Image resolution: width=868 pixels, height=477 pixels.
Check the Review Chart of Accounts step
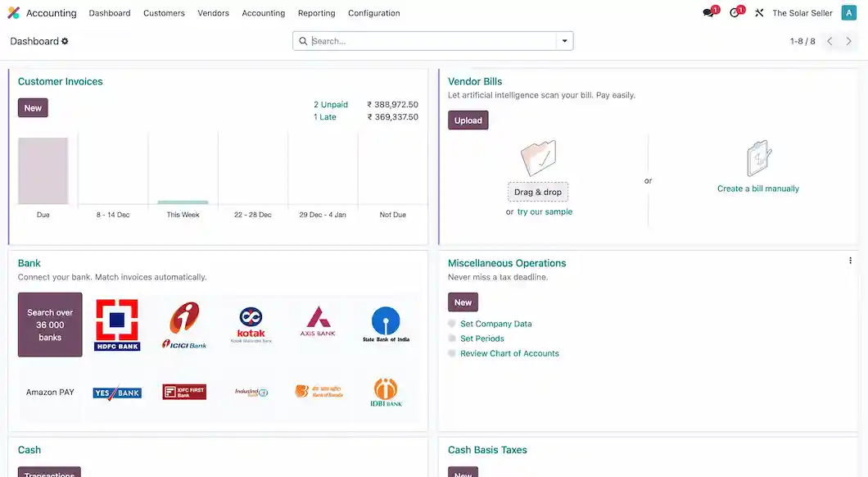(x=452, y=353)
